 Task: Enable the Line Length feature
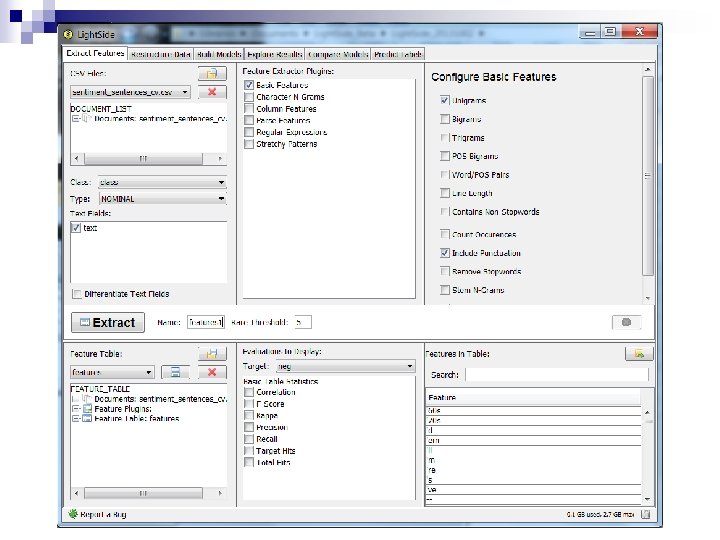point(444,193)
